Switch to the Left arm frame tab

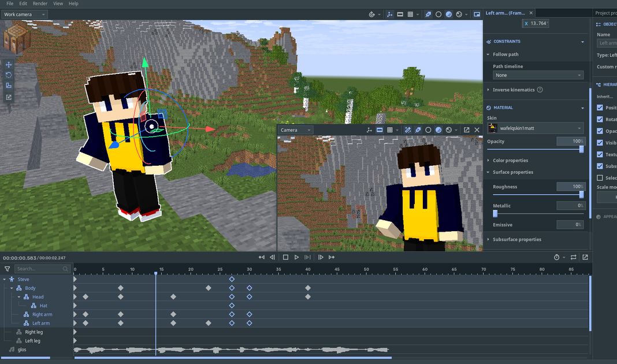coord(505,13)
